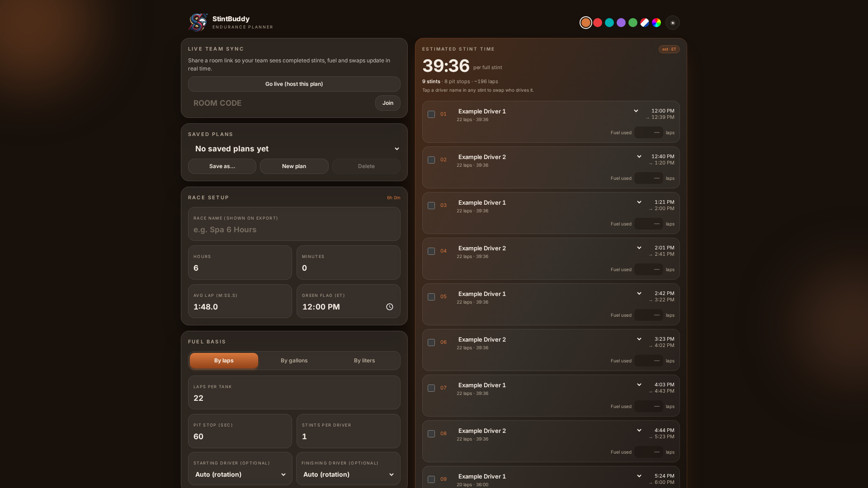Image resolution: width=868 pixels, height=488 pixels.
Task: Click the Save as… button
Action: (222, 166)
